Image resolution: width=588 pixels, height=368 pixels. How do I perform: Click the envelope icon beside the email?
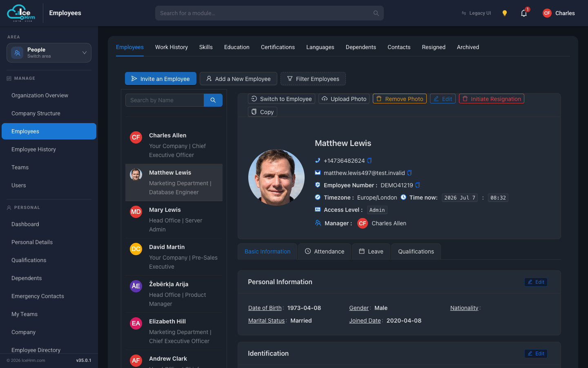pos(318,173)
